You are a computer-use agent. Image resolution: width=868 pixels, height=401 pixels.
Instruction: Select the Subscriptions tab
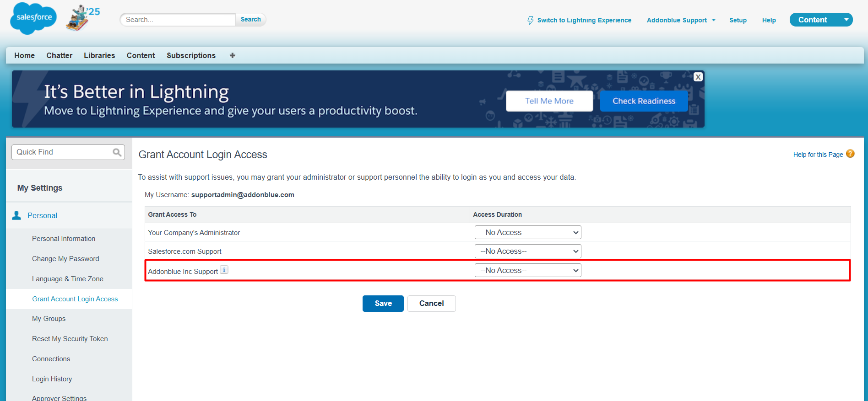click(191, 55)
